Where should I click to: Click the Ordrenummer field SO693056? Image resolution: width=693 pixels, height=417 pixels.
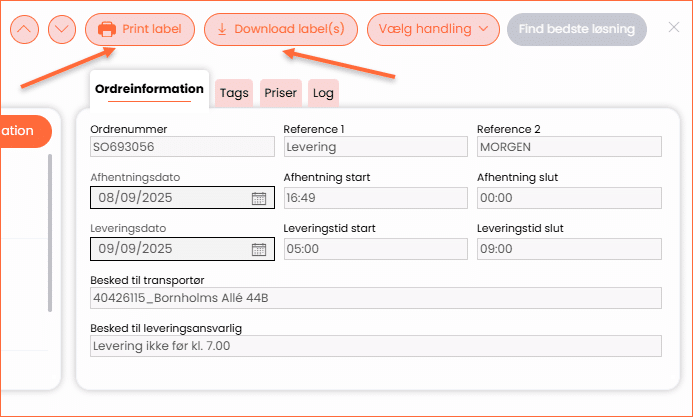182,147
